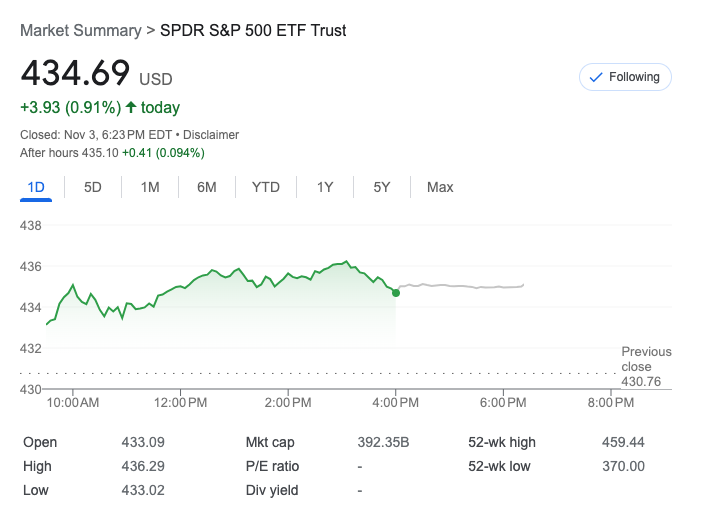The image size is (703, 512).
Task: Click the green closing price dot
Action: [x=396, y=292]
